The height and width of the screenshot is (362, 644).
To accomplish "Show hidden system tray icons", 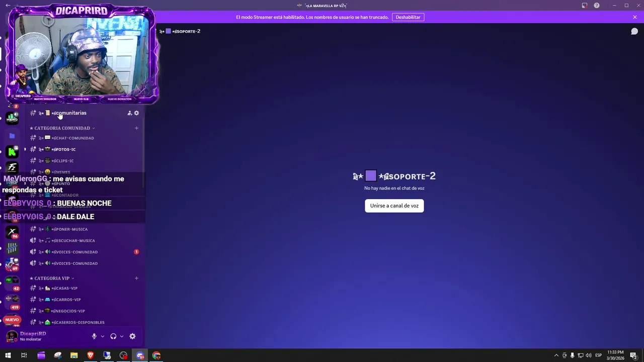I will pyautogui.click(x=556, y=355).
